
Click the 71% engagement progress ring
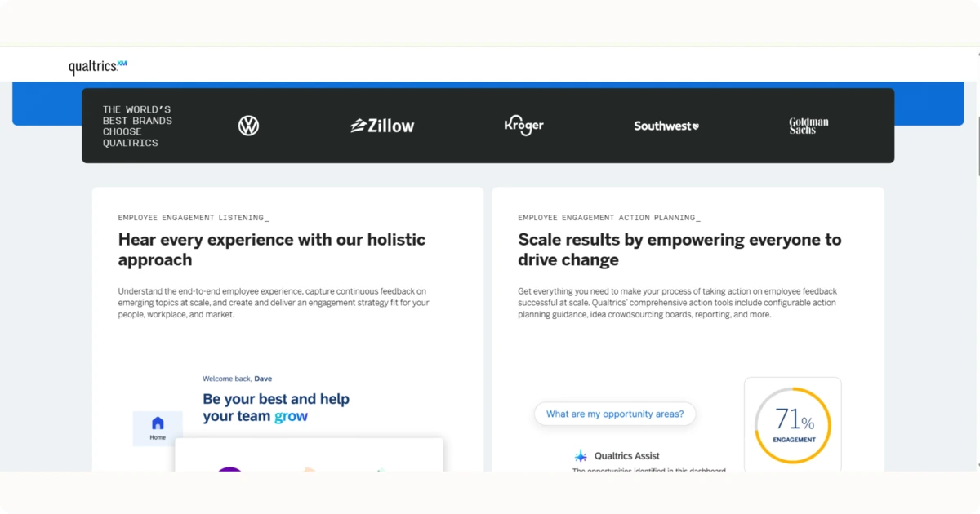tap(791, 423)
